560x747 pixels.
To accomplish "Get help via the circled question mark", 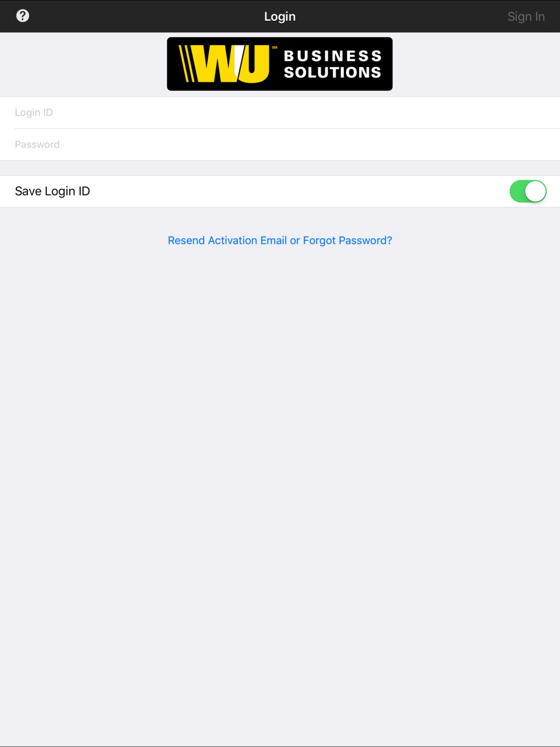I will click(22, 16).
